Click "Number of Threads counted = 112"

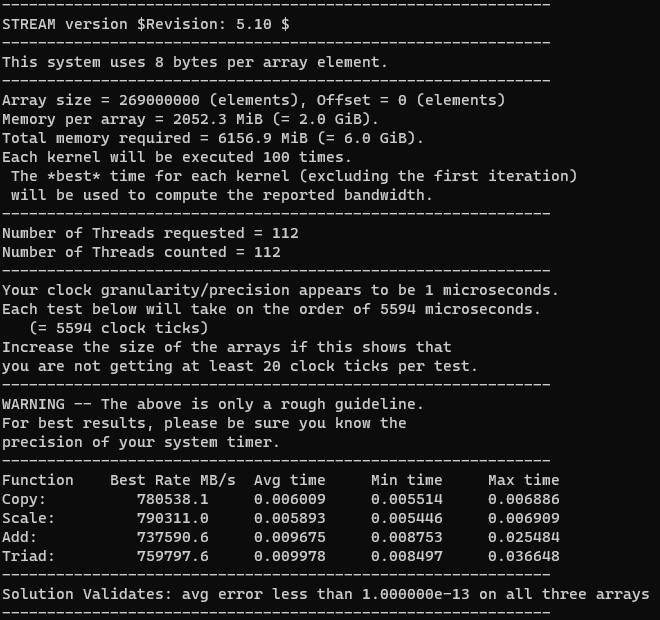[x=141, y=252]
